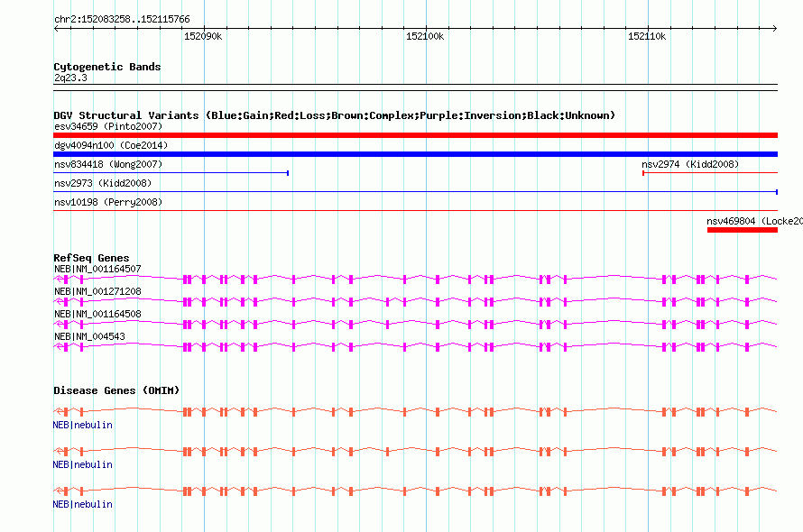The height and width of the screenshot is (532, 803).
Task: Click the nsv2973 (Kidd2008) variant label
Action: click(103, 183)
